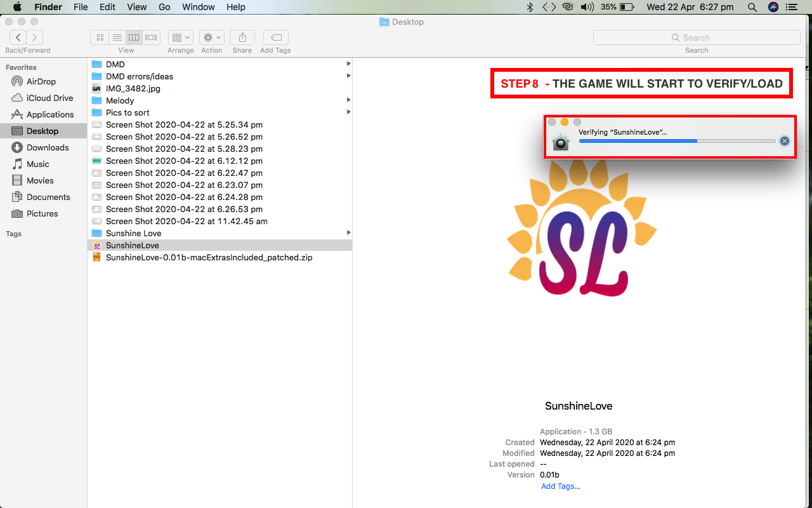812x508 pixels.
Task: Click the Finder search field
Action: pos(697,37)
